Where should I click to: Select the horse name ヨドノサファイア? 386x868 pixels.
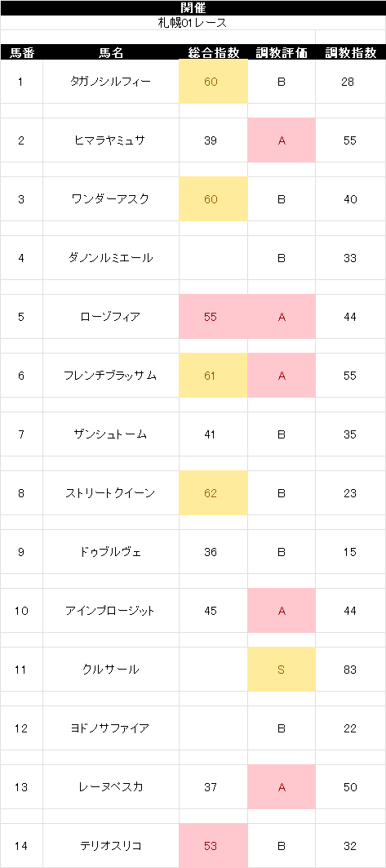[111, 728]
